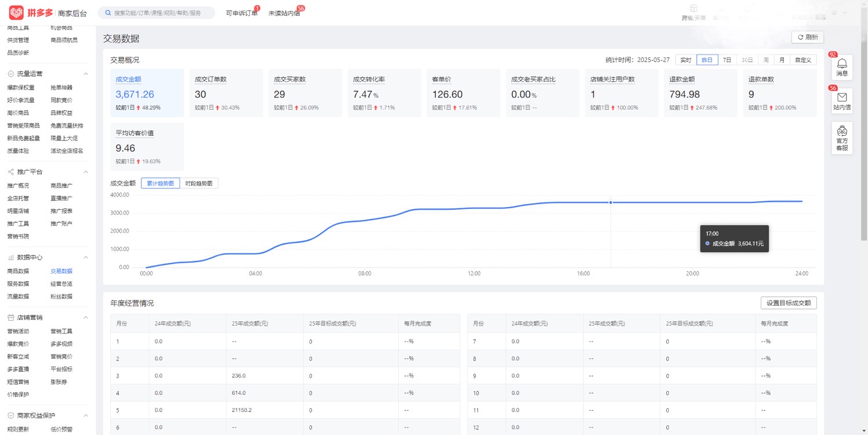Open the 未读站内信 link in the header
The height and width of the screenshot is (435, 868).
pos(284,13)
